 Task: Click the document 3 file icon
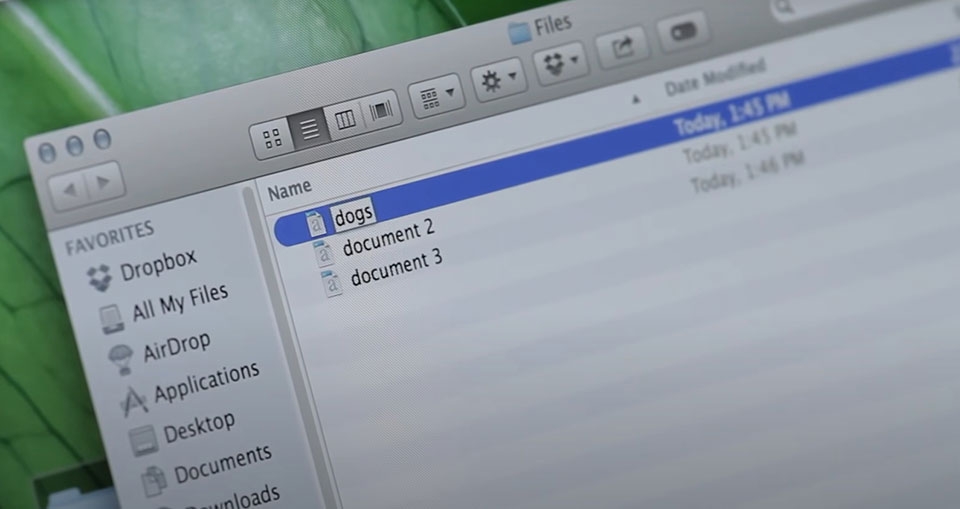[331, 283]
